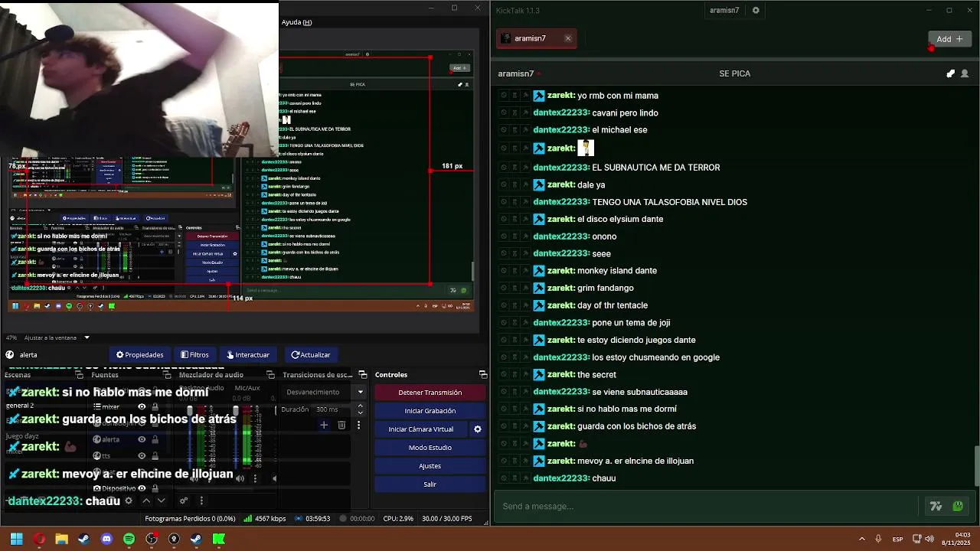Open Discord from the taskbar
Image resolution: width=980 pixels, height=551 pixels.
tap(106, 539)
